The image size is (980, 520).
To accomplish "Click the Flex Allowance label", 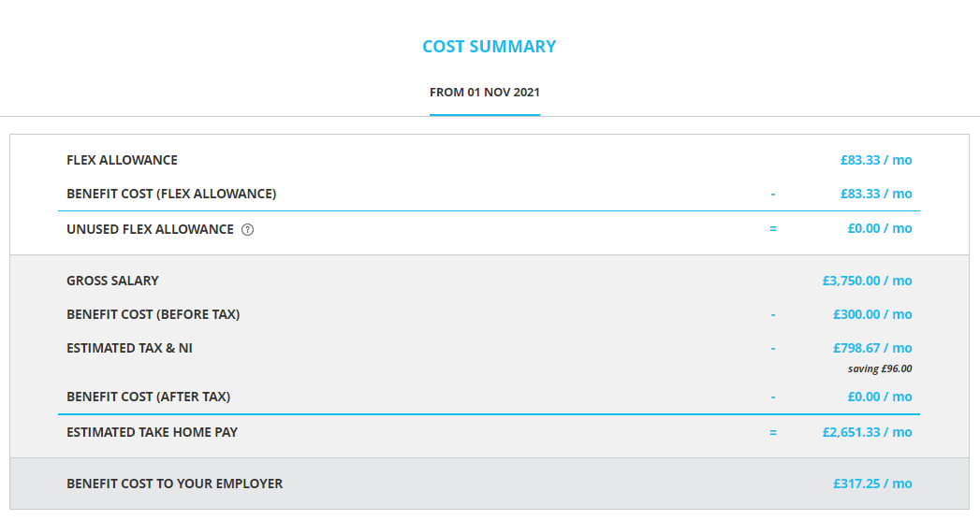I will point(122,160).
